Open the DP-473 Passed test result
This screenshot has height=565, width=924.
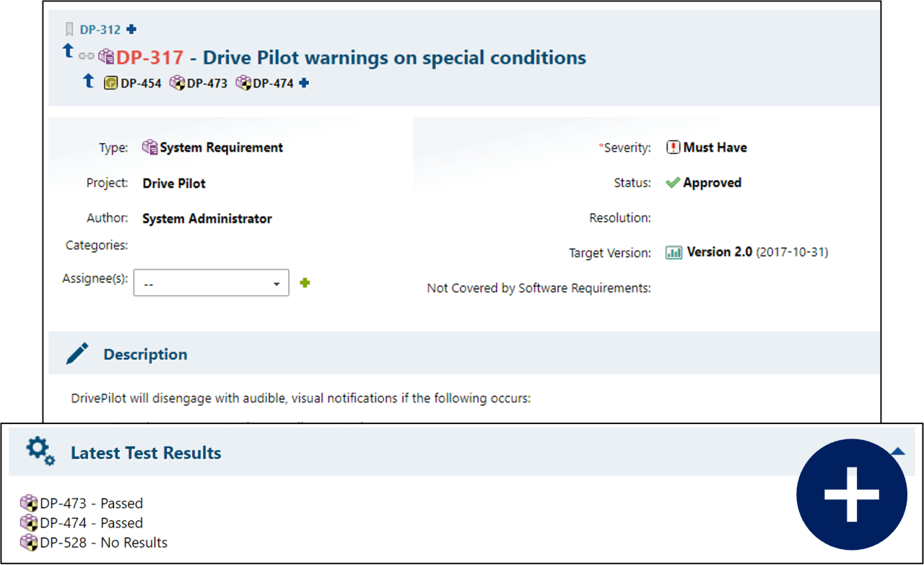[x=91, y=503]
